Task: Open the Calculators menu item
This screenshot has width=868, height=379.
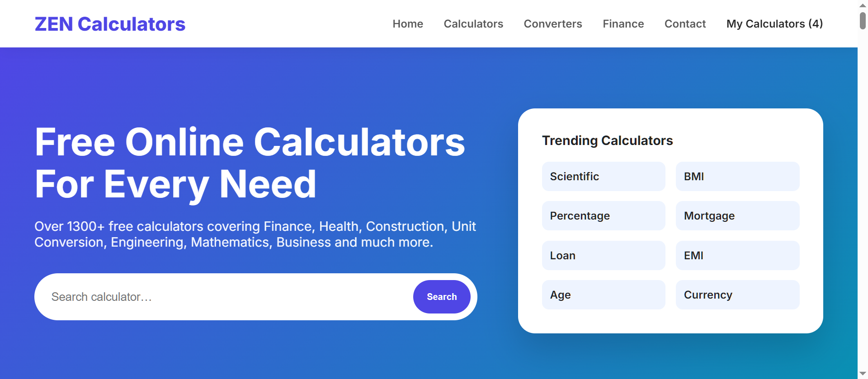Action: [x=473, y=24]
